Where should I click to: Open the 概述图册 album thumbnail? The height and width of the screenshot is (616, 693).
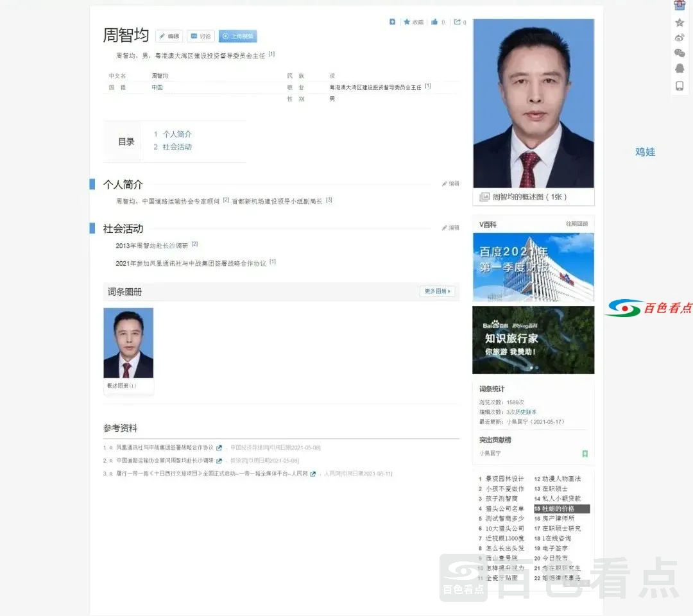point(128,343)
